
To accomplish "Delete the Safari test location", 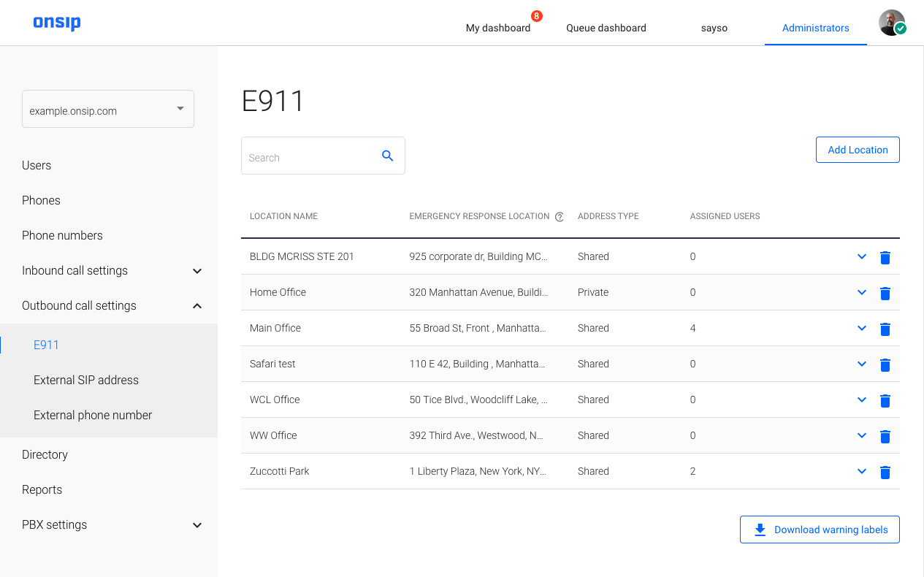I will click(x=885, y=364).
